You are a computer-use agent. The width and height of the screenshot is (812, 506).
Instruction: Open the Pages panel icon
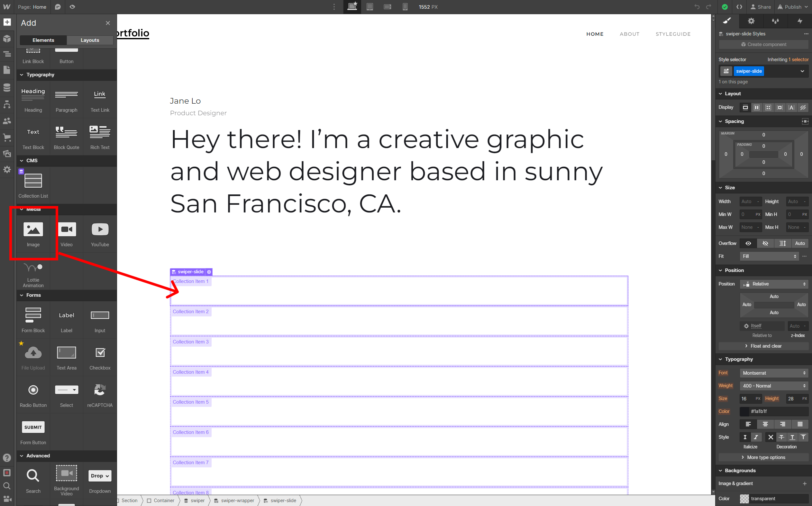[7, 70]
